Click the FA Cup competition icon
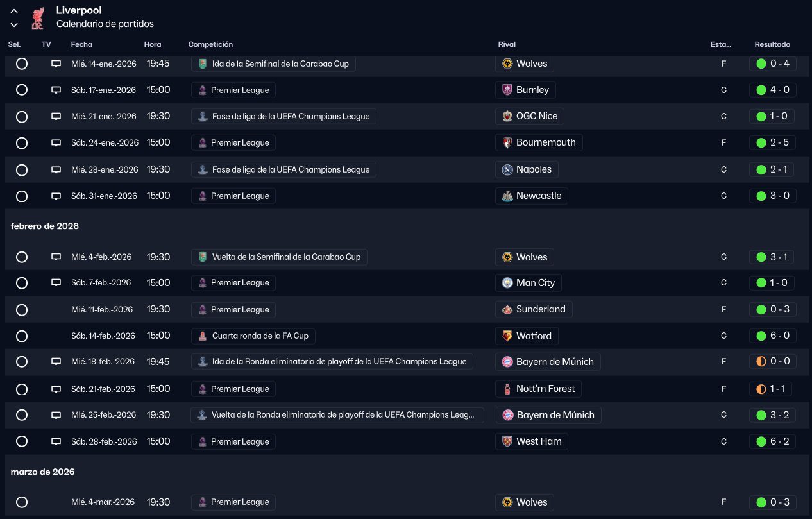Image resolution: width=812 pixels, height=519 pixels. click(203, 336)
